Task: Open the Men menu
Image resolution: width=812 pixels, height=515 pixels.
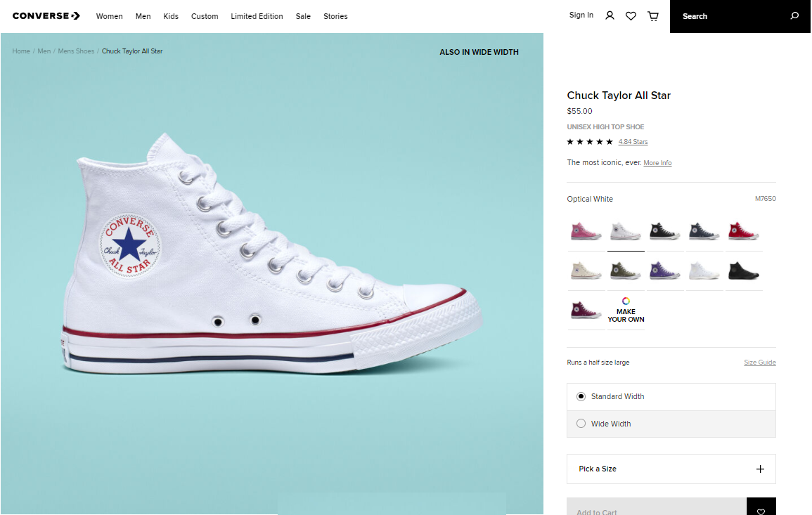Action: click(x=143, y=16)
